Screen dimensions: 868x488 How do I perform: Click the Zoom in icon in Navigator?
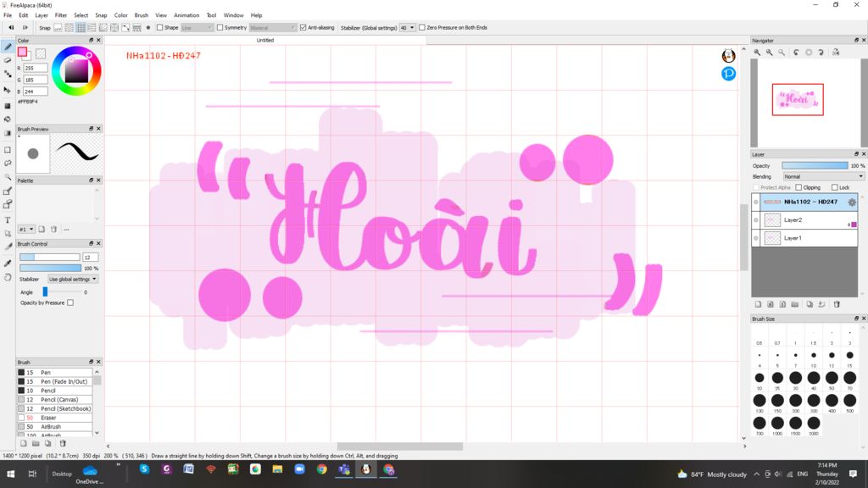click(757, 52)
